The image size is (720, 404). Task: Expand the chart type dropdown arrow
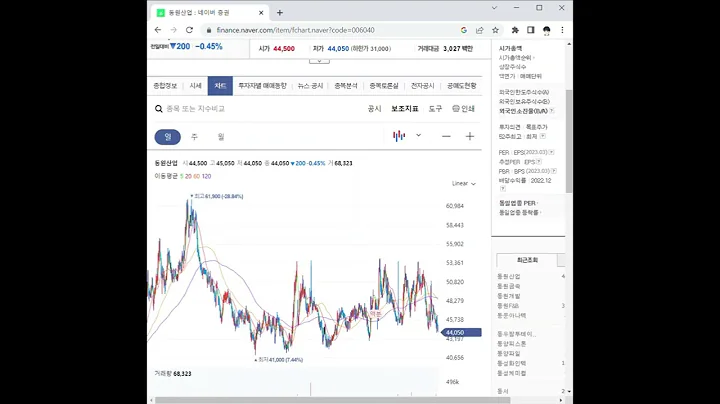tap(418, 135)
